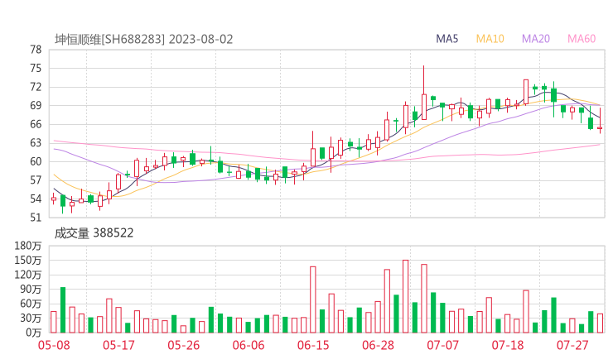This screenshot has height=364, width=613.
Task: Click the MA60 legend label
Action: 582,39
